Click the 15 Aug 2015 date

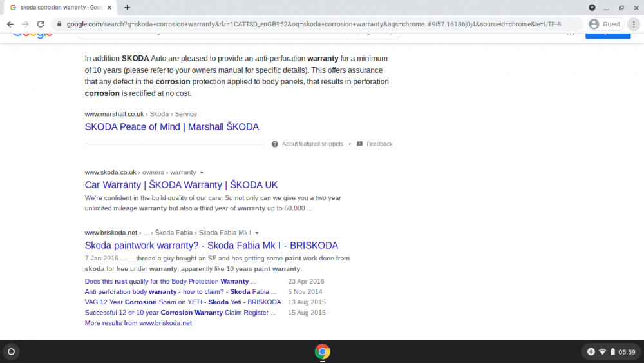[x=307, y=313]
